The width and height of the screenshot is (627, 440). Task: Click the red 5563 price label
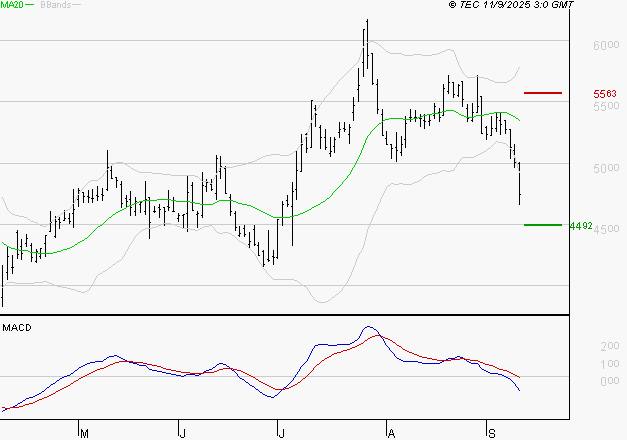point(605,94)
